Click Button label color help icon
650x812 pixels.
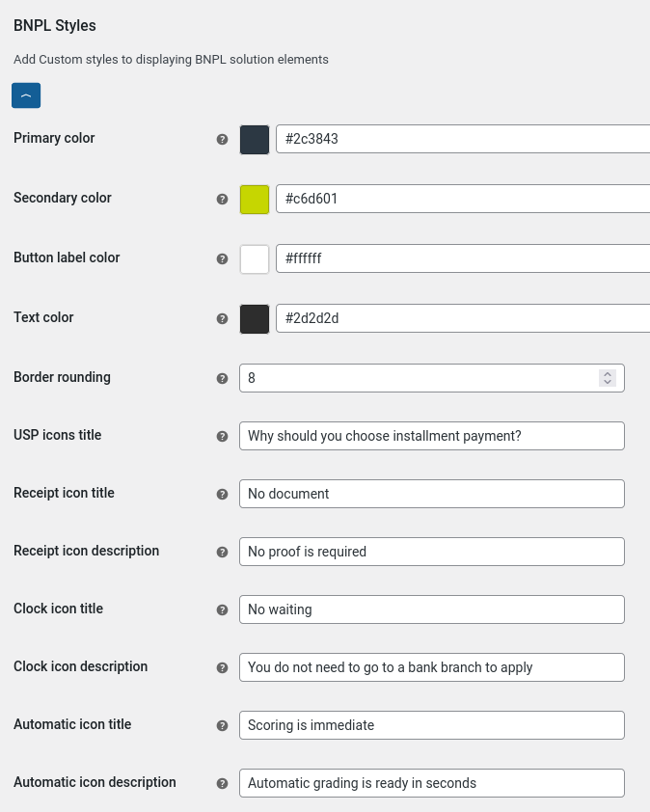(x=222, y=258)
